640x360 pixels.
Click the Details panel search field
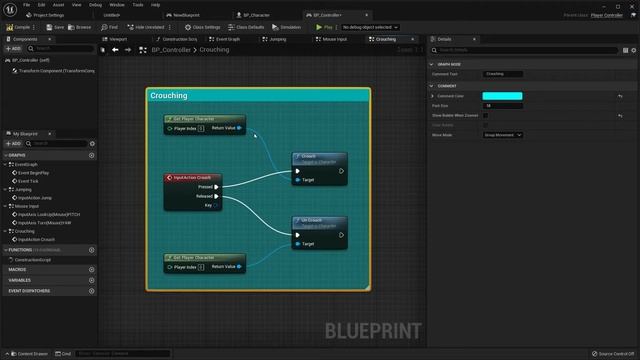coord(524,50)
